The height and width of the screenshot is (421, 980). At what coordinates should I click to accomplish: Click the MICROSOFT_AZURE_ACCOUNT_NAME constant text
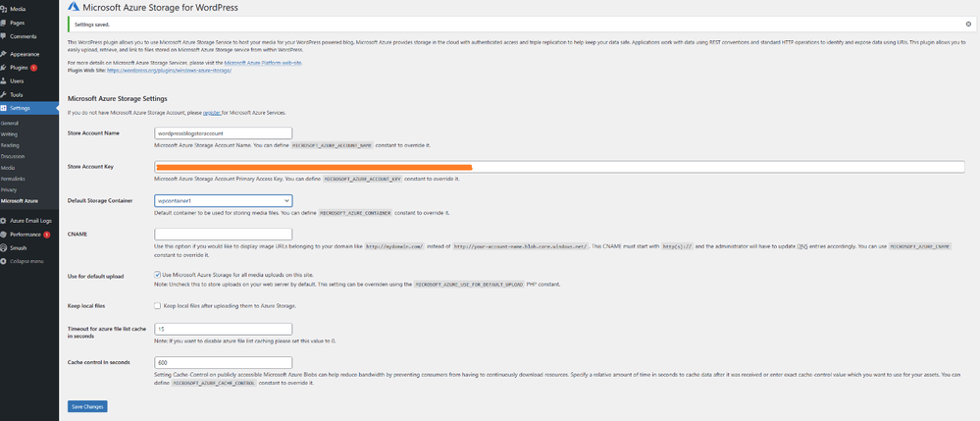point(332,145)
